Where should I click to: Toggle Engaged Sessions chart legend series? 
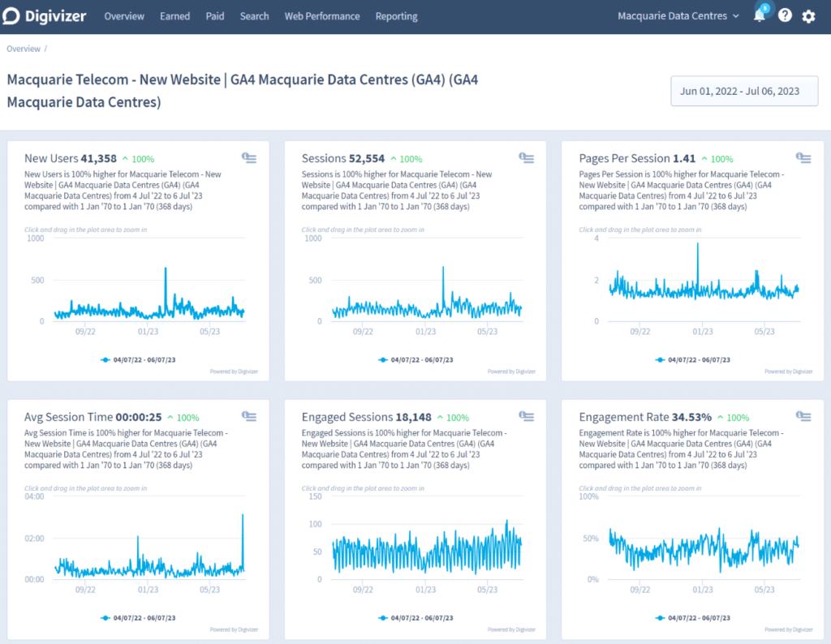tap(415, 618)
